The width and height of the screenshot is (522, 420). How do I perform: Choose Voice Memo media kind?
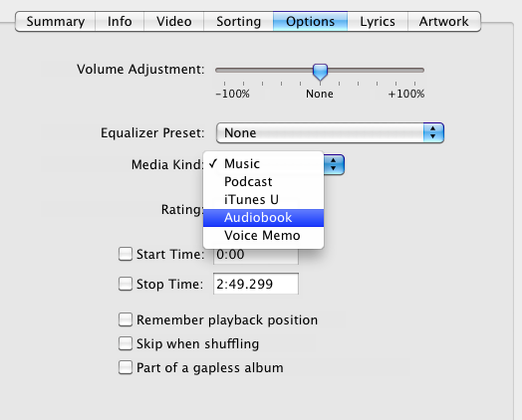[x=263, y=236]
